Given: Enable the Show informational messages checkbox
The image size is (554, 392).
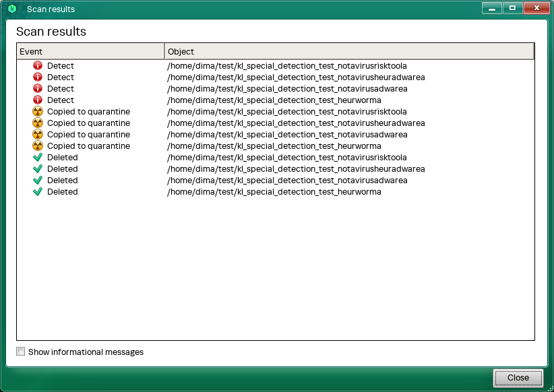Looking at the screenshot, I should click(21, 352).
